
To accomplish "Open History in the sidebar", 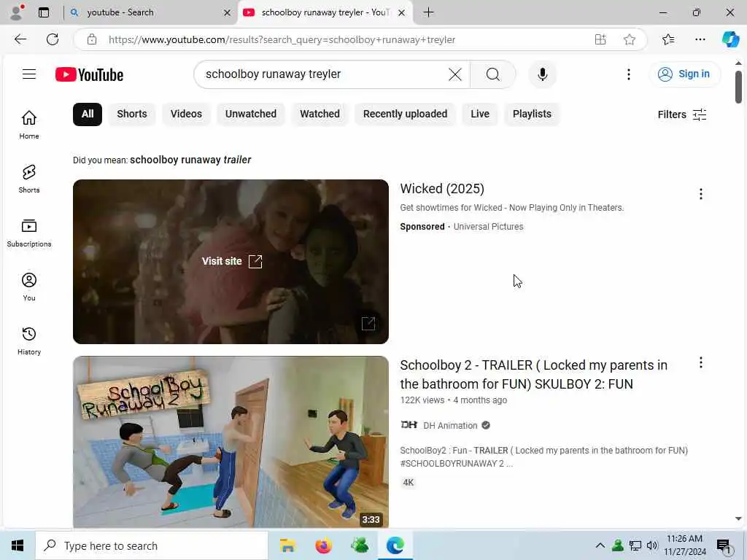I will tap(29, 341).
